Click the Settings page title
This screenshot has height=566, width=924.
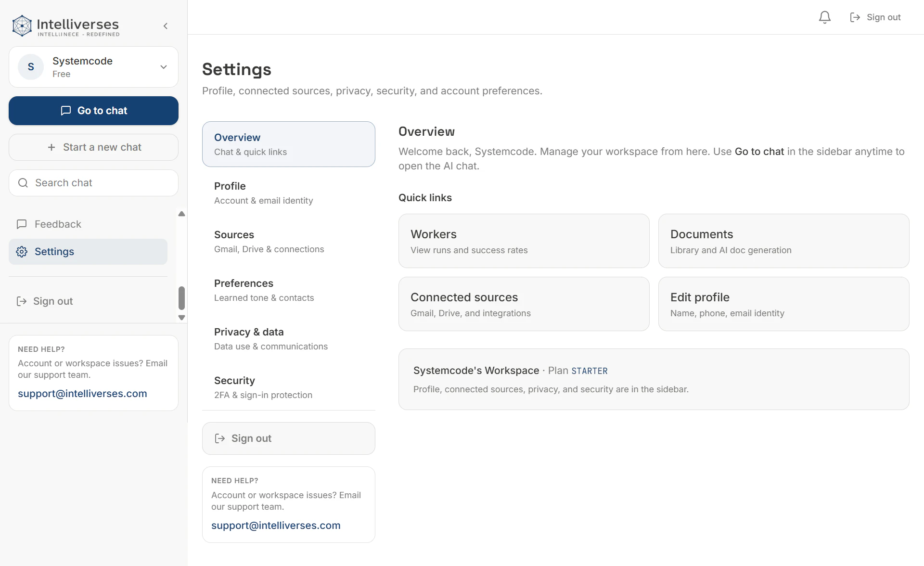[x=237, y=69]
